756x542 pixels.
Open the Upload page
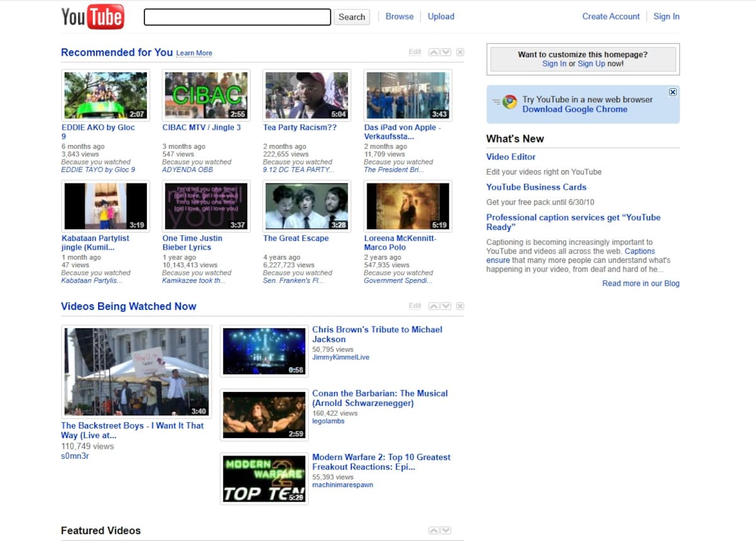click(441, 16)
